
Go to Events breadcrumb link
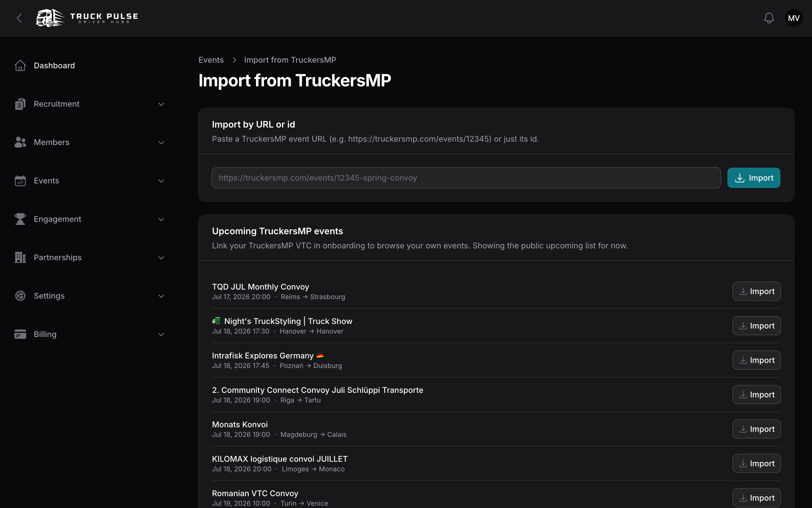point(211,60)
